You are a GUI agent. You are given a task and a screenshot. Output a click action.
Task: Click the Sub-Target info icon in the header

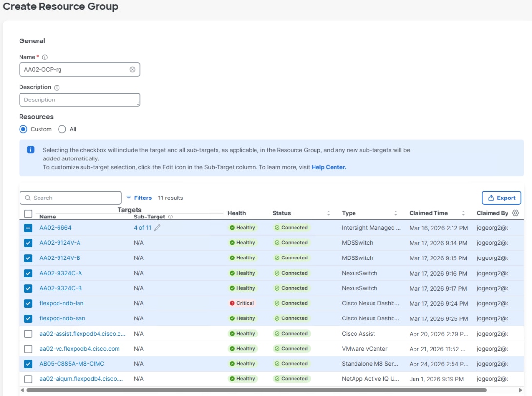click(x=170, y=217)
